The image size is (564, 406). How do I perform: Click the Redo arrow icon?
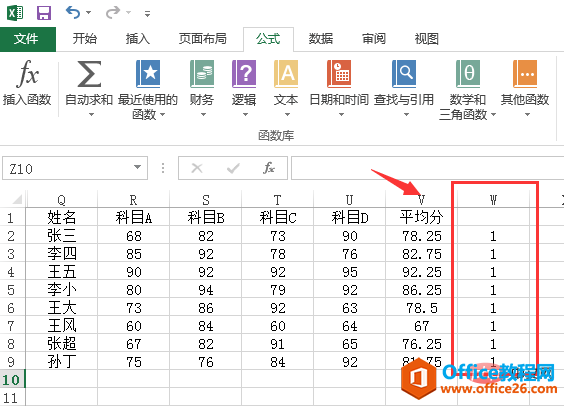click(113, 13)
